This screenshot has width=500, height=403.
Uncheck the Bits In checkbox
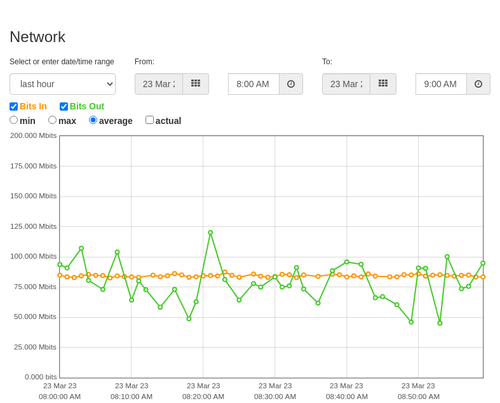pos(14,106)
